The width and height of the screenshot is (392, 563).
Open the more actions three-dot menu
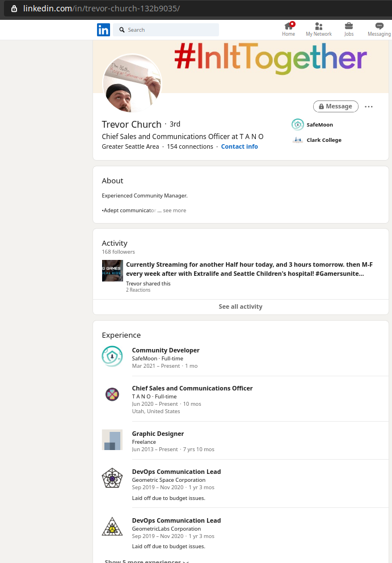coord(368,107)
